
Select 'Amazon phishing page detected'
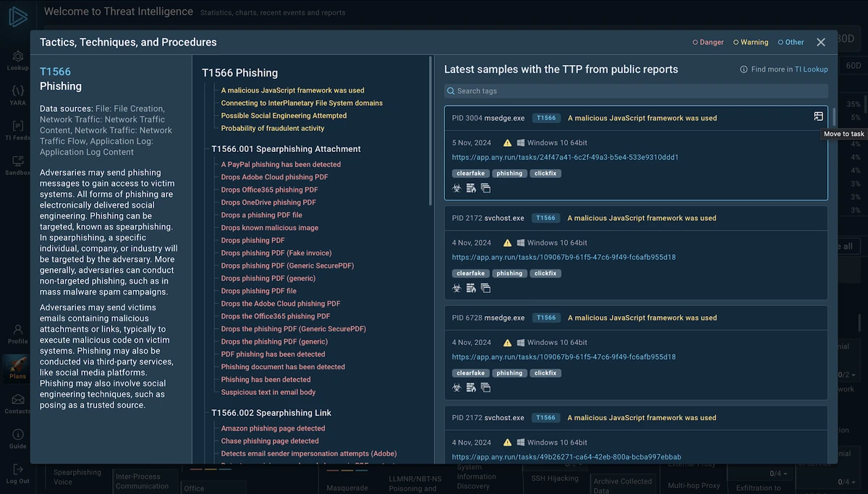(273, 428)
